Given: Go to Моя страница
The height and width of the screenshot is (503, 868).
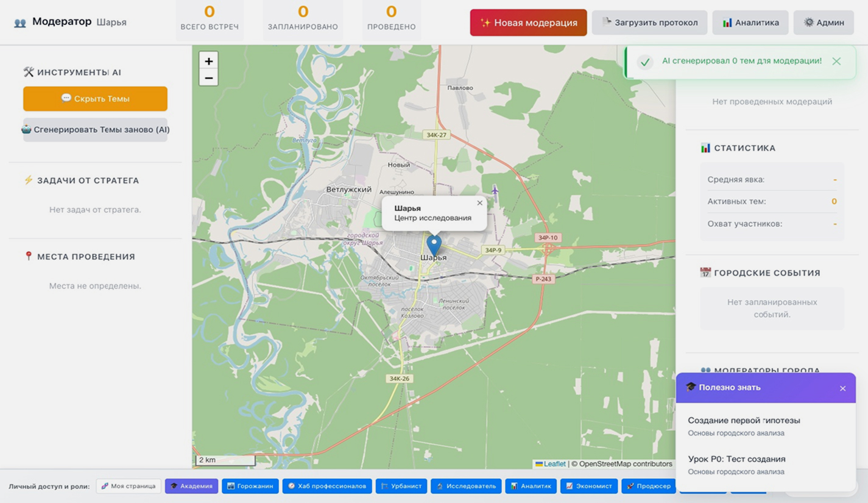Looking at the screenshot, I should click(x=129, y=486).
